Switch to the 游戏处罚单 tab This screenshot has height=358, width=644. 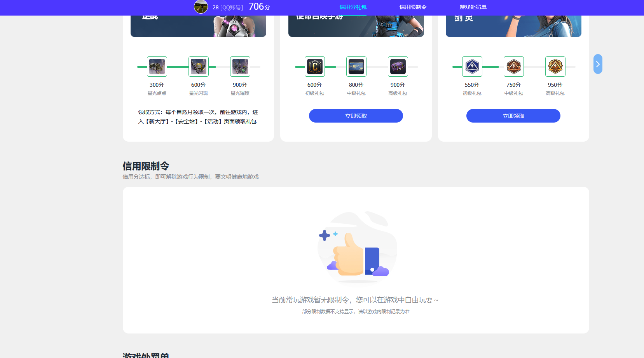[x=473, y=7]
